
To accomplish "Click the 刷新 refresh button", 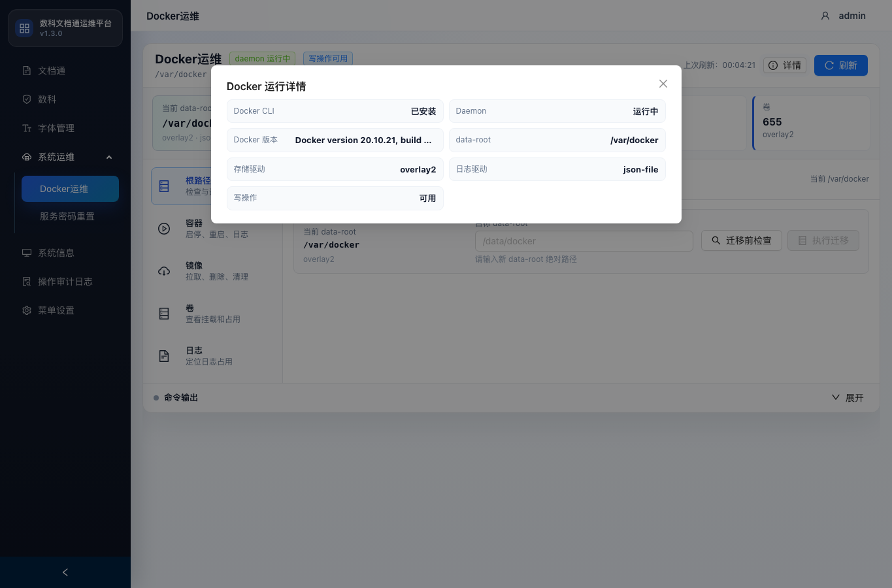I will [840, 65].
